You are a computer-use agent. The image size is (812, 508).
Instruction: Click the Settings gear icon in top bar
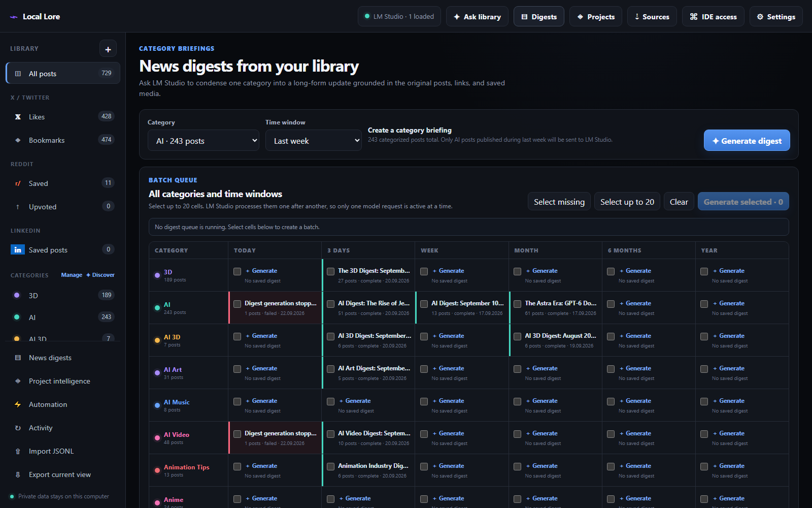[x=760, y=17]
